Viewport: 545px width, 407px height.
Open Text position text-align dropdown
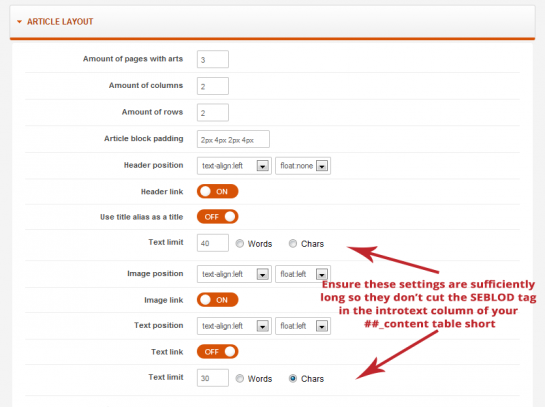(234, 326)
